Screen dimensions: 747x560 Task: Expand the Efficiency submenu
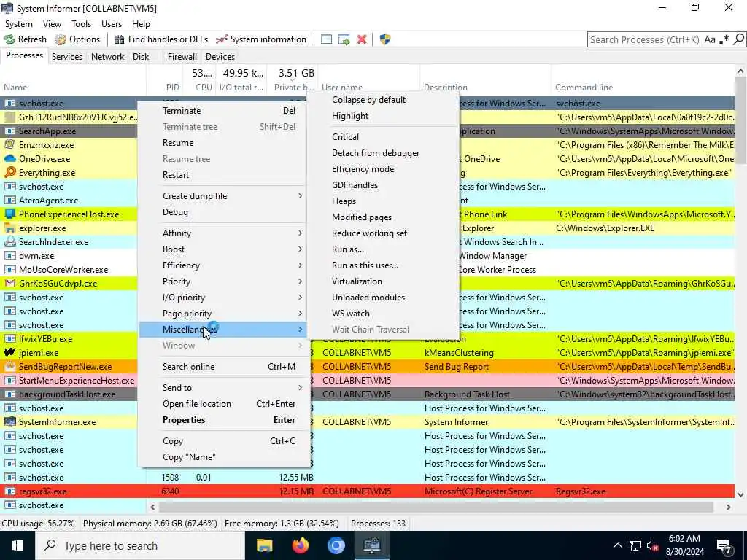[x=223, y=265]
